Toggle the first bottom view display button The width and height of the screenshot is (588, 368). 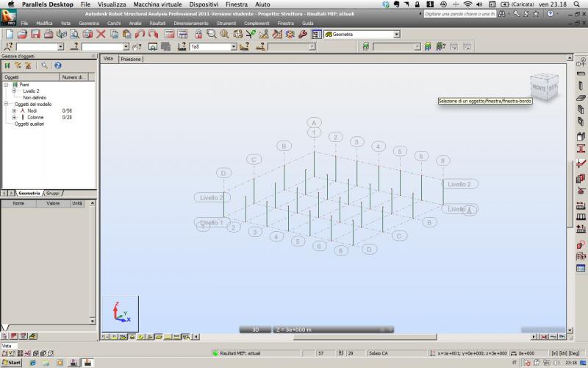tap(105, 337)
